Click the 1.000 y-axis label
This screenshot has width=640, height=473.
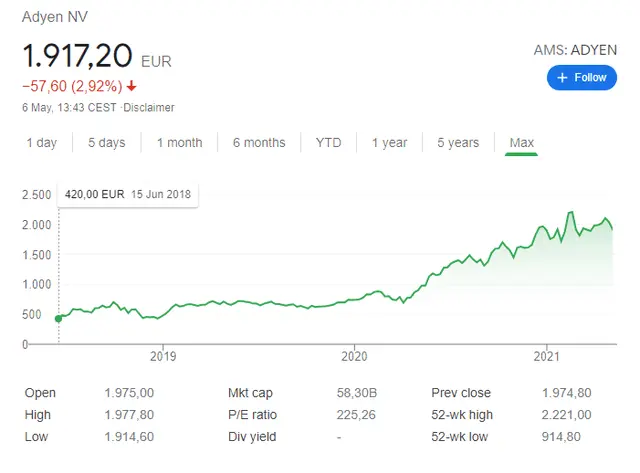37,284
